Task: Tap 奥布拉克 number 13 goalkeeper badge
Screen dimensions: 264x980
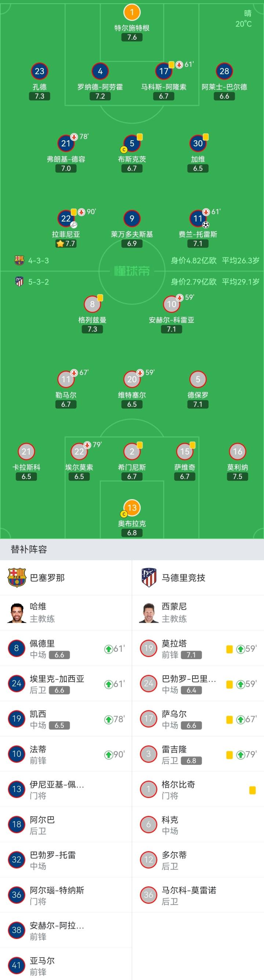Action: pos(132,507)
